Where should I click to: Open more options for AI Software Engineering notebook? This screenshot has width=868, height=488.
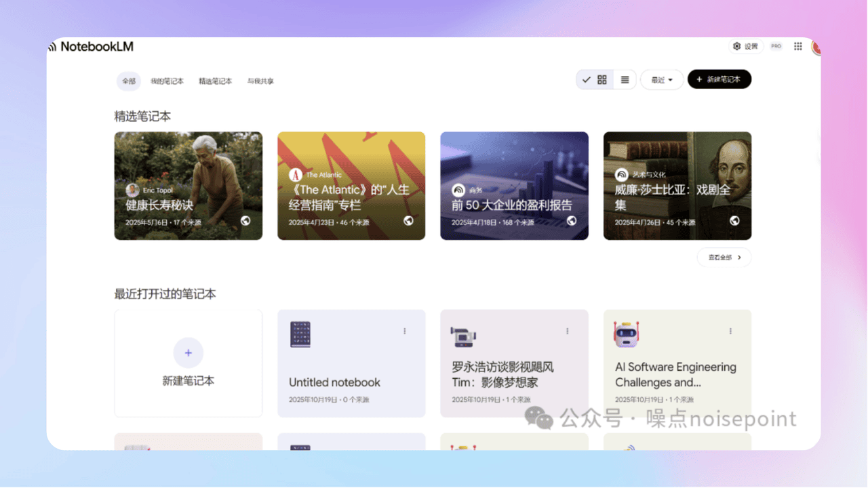(x=730, y=331)
